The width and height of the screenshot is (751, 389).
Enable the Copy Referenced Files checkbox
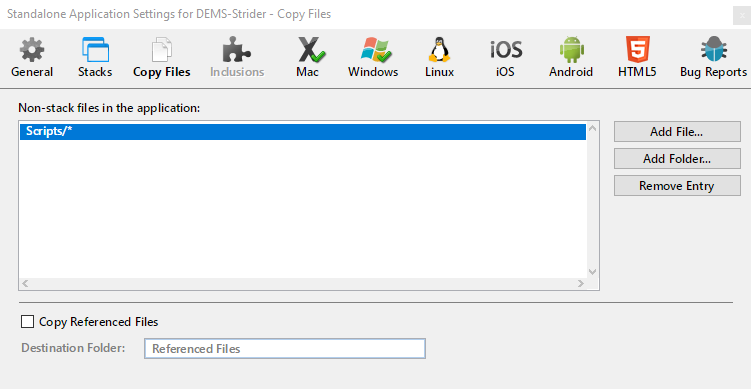27,322
